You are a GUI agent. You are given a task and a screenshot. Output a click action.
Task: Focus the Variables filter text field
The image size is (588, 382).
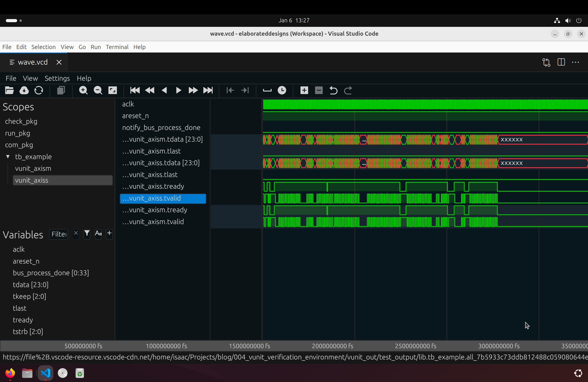pos(59,234)
